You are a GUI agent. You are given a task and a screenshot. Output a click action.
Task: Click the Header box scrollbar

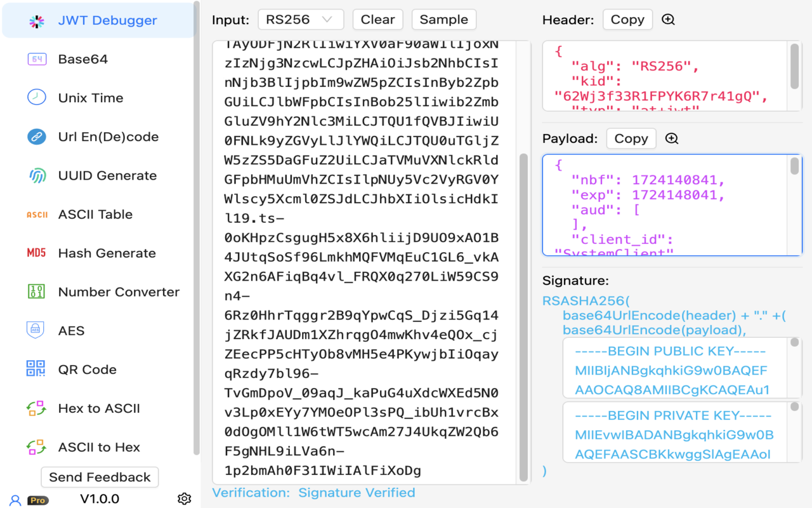coord(795,66)
